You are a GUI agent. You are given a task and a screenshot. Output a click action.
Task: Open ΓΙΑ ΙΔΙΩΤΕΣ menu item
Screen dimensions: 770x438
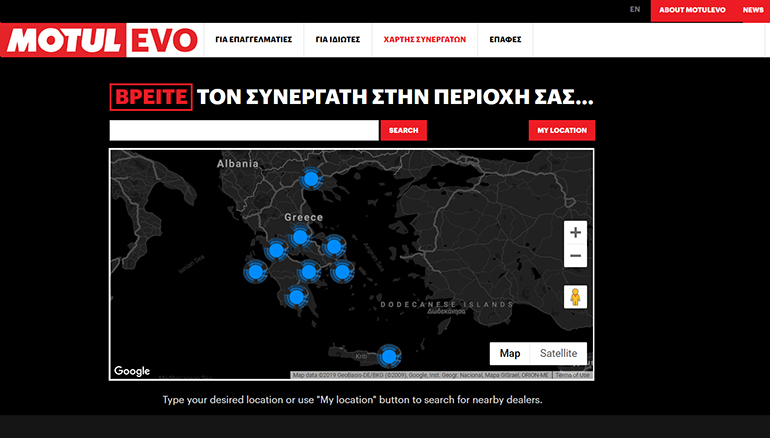click(338, 40)
